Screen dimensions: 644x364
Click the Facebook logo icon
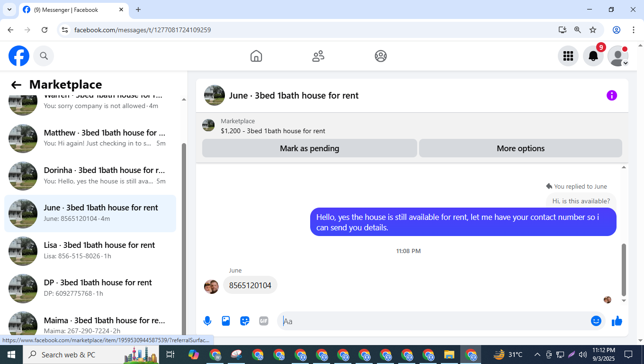pos(19,56)
